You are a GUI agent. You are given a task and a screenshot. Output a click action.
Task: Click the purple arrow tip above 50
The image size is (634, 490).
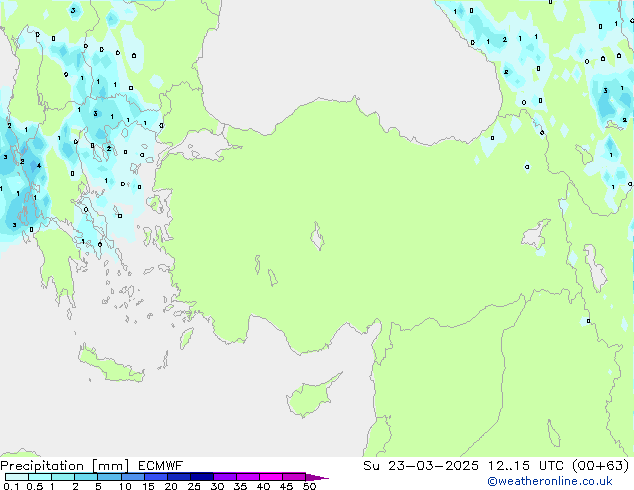click(x=317, y=477)
